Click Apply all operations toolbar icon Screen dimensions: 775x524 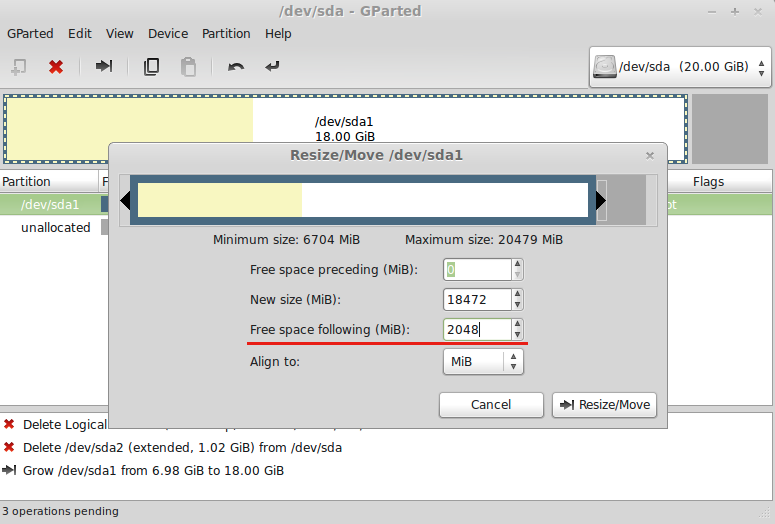pos(272,67)
